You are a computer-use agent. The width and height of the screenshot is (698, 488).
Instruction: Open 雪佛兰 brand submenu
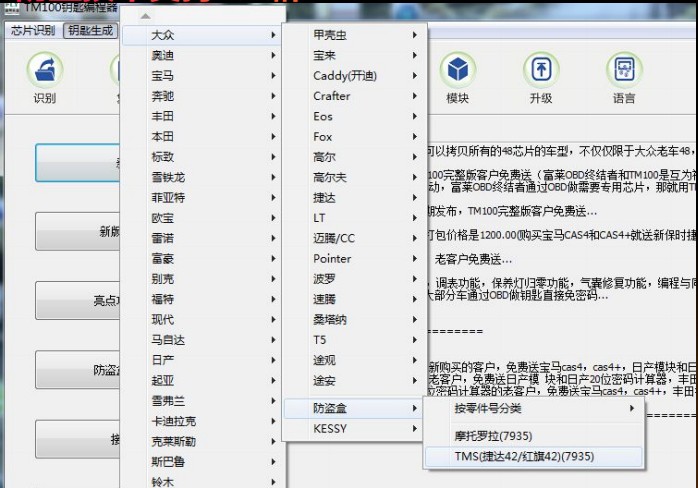[201, 401]
